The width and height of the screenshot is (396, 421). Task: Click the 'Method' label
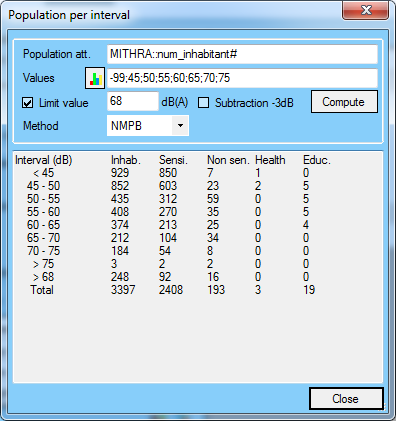(41, 126)
